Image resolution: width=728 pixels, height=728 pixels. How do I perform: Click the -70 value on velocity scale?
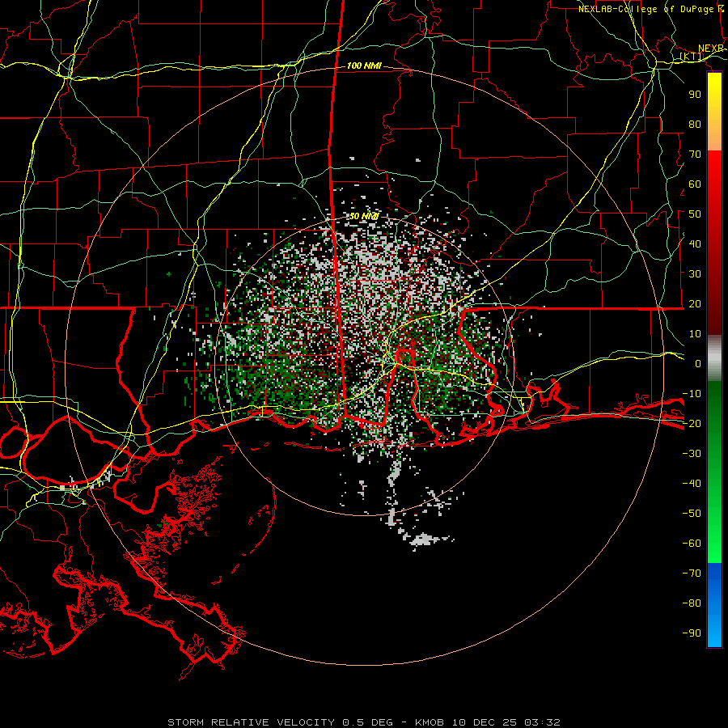(692, 574)
